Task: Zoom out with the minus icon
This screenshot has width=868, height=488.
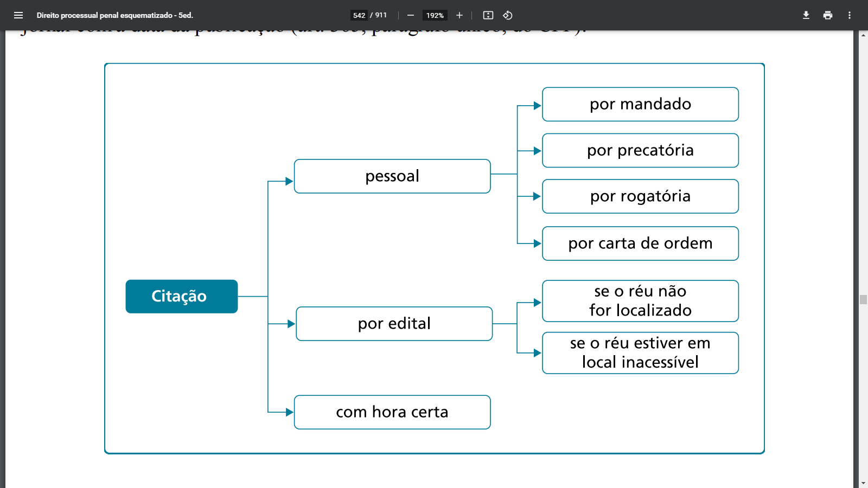Action: (411, 15)
